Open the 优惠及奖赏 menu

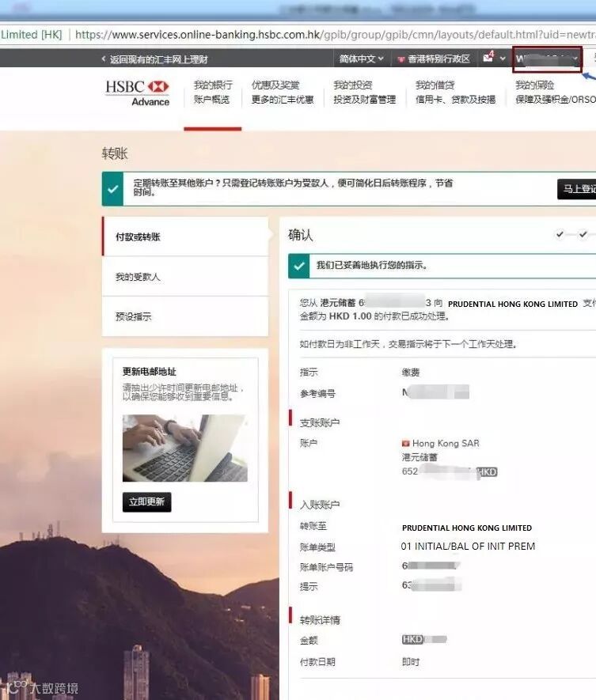[x=283, y=92]
